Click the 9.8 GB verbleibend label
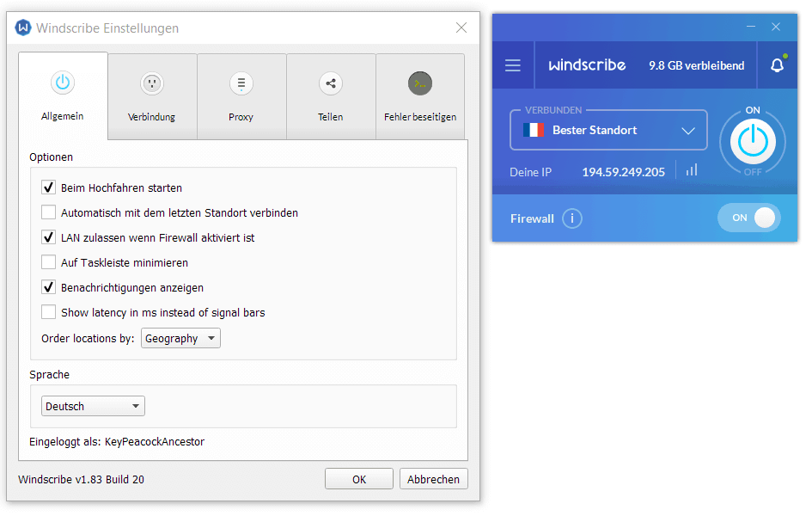This screenshot has width=812, height=516. coord(697,66)
